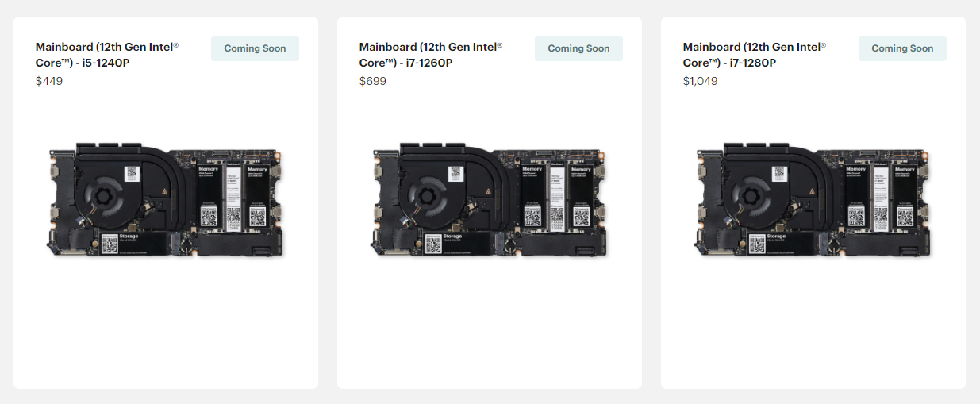Click Coming Soon badge on i5-1240P card
The width and height of the screenshot is (980, 404).
click(x=255, y=48)
